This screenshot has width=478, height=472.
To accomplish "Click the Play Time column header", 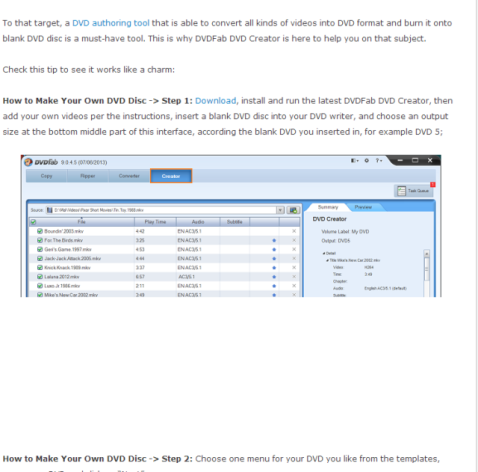I will click(155, 222).
